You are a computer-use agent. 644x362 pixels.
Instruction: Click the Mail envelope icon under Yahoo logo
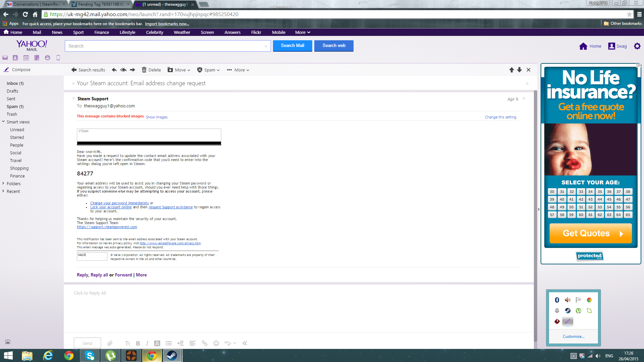pos(5,58)
